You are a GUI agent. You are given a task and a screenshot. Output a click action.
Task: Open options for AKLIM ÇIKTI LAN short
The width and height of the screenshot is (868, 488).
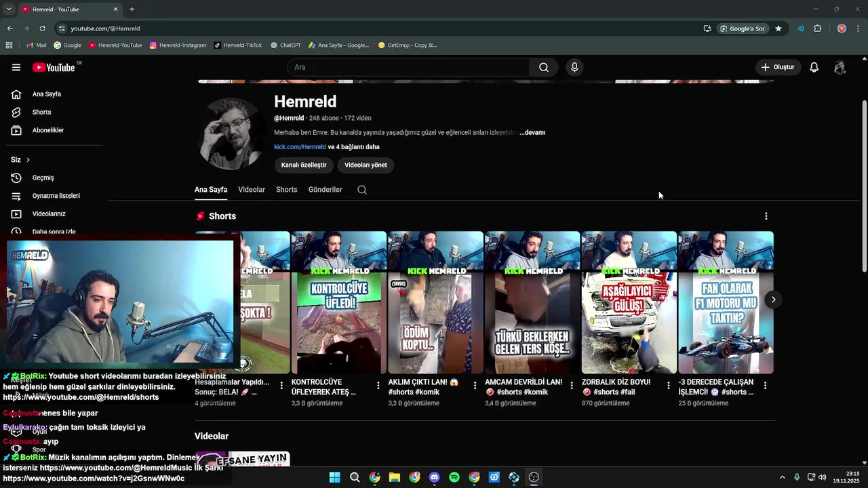475,386
